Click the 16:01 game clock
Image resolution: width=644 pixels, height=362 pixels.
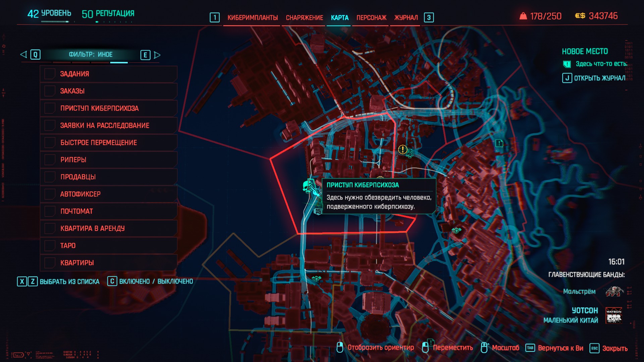coord(616,262)
